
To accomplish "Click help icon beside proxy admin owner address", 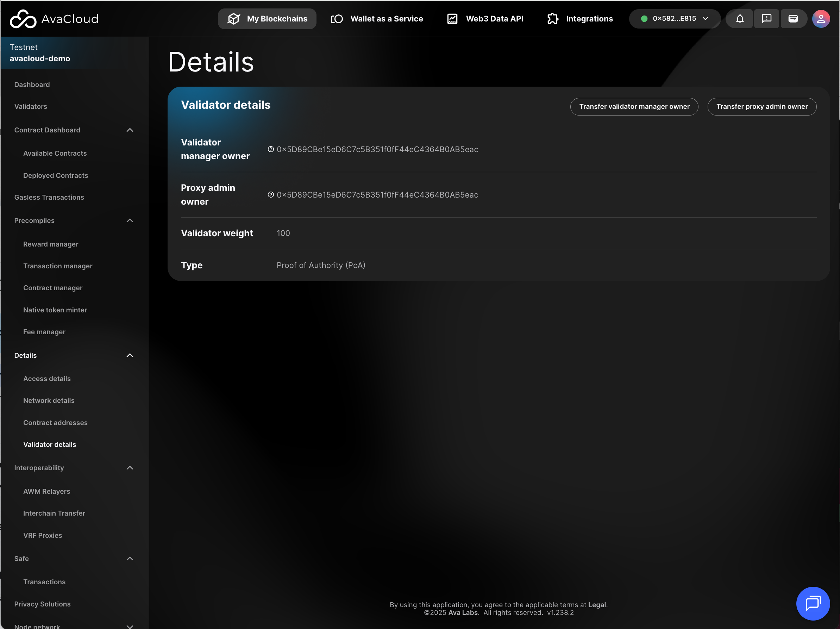I will [271, 195].
